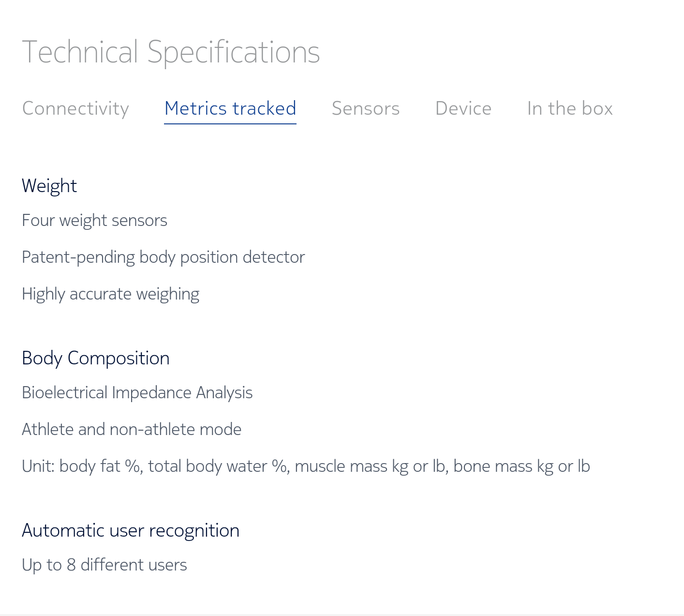Select the Four weight sensors text

tap(94, 221)
